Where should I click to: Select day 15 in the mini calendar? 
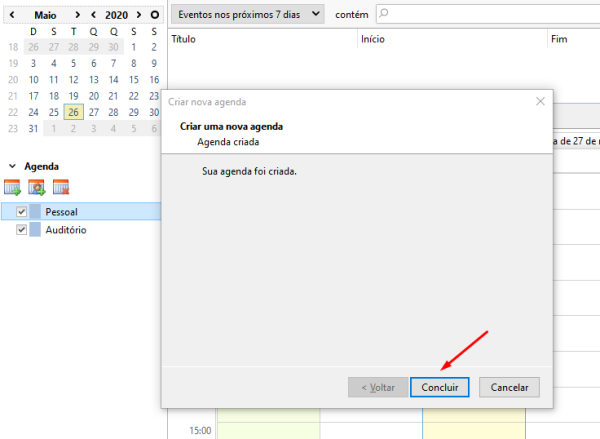(x=134, y=80)
